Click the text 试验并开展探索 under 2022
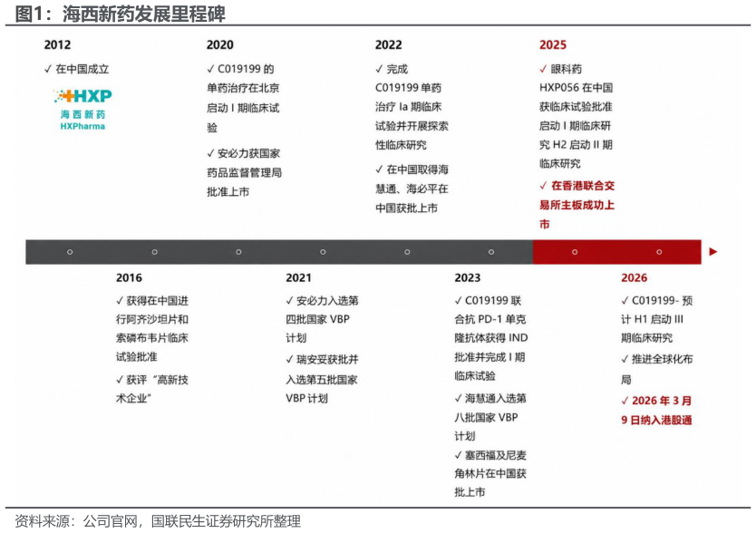 click(x=412, y=126)
